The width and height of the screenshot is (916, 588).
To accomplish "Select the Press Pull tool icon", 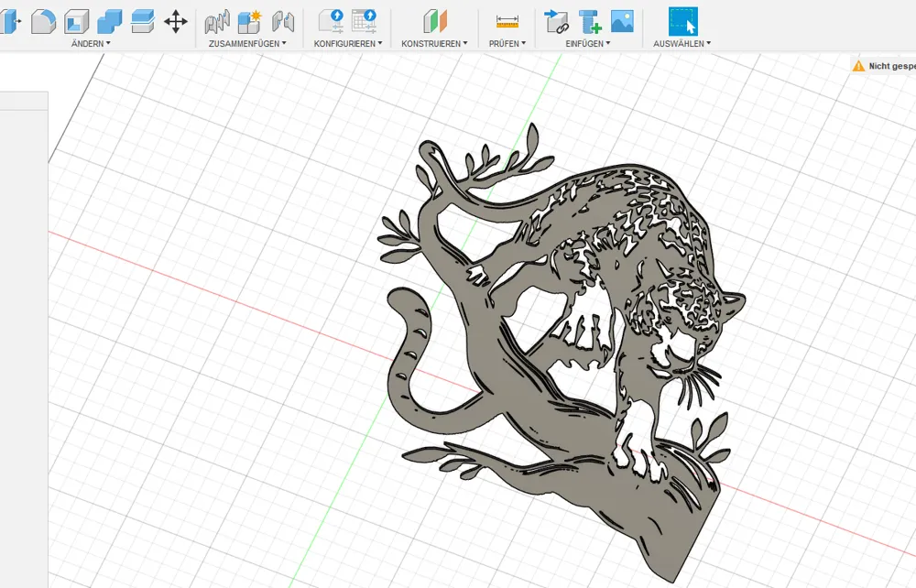I will (x=10, y=22).
